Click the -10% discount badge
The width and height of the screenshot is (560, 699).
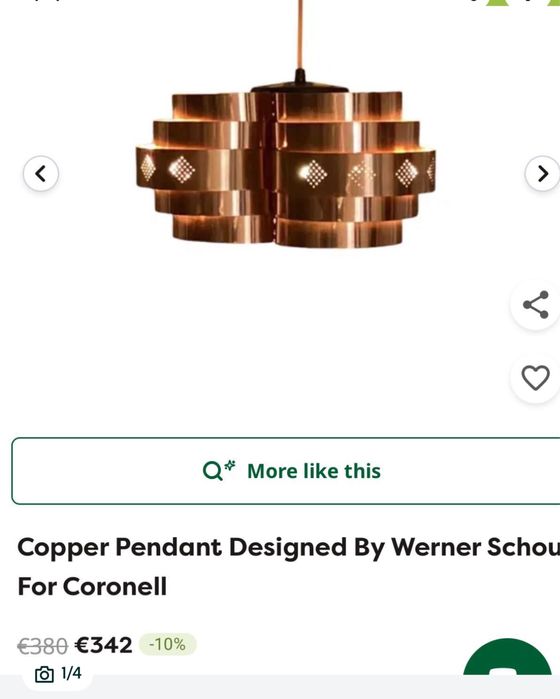pyautogui.click(x=168, y=644)
